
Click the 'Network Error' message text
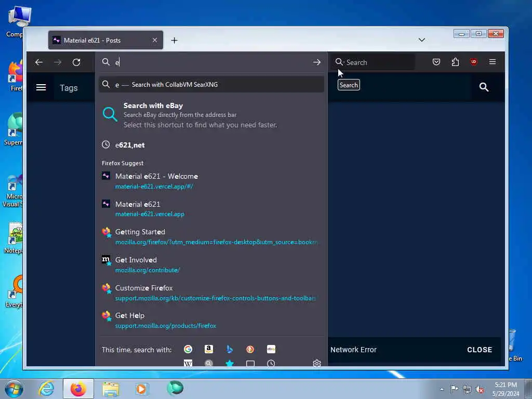click(353, 350)
